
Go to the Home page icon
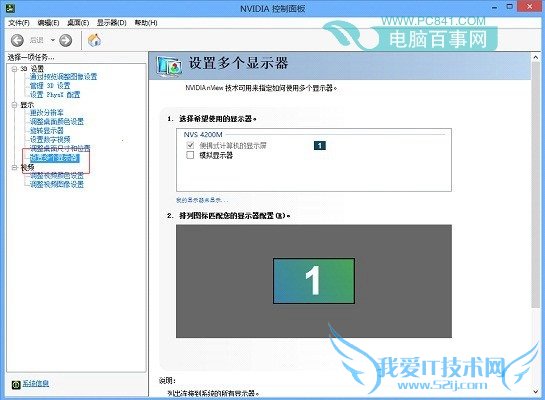point(94,40)
